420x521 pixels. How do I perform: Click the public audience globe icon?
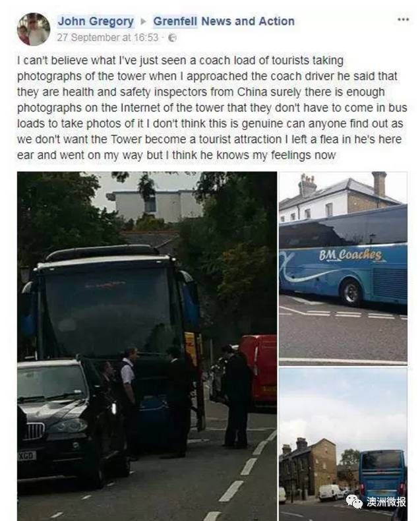coord(172,38)
